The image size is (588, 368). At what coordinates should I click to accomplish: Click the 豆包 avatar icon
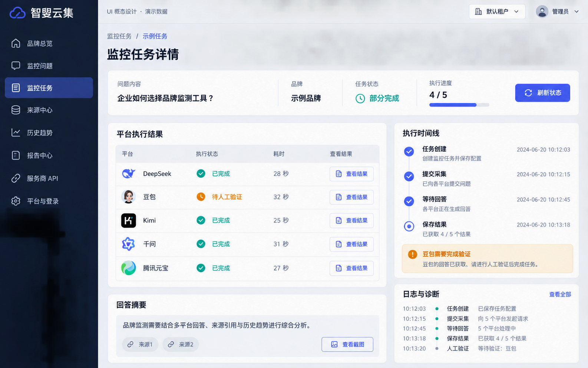pos(129,197)
